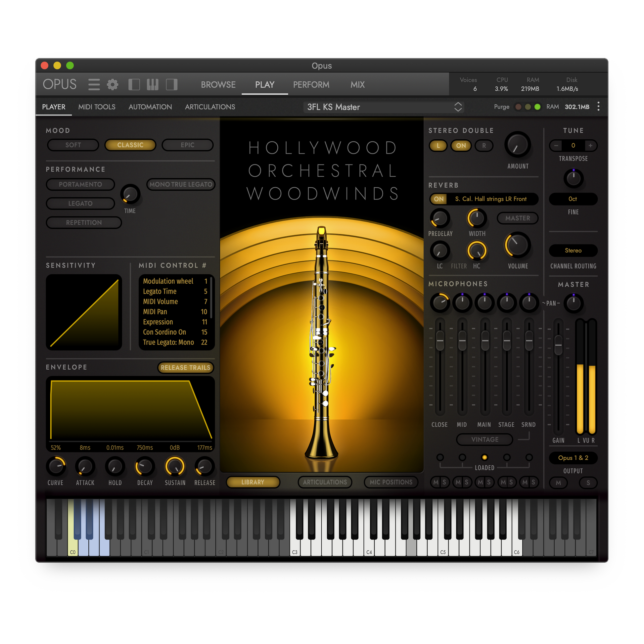Screen dimensions: 644x644
Task: Click the envelope Hold knob
Action: tap(115, 466)
